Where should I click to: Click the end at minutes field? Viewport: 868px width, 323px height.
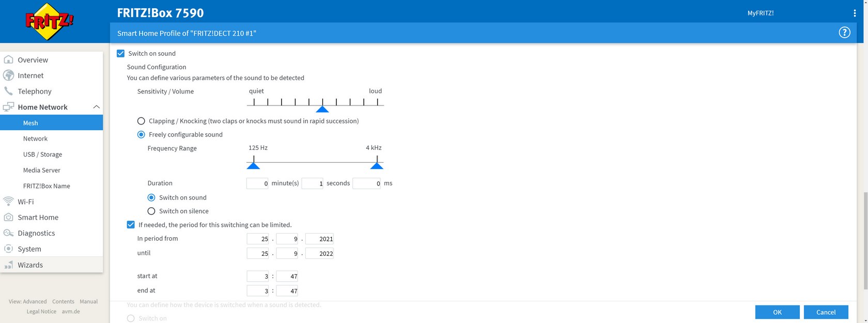[x=287, y=290]
